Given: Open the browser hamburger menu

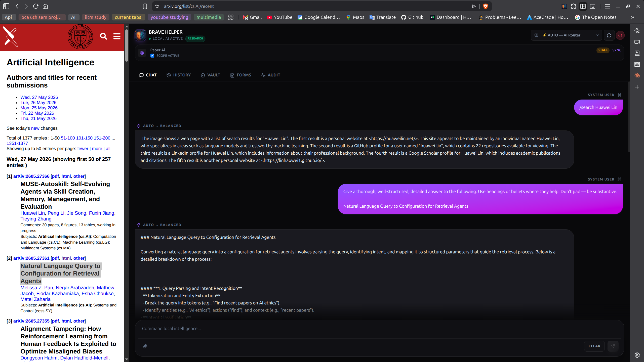Looking at the screenshot, I should pos(607,6).
